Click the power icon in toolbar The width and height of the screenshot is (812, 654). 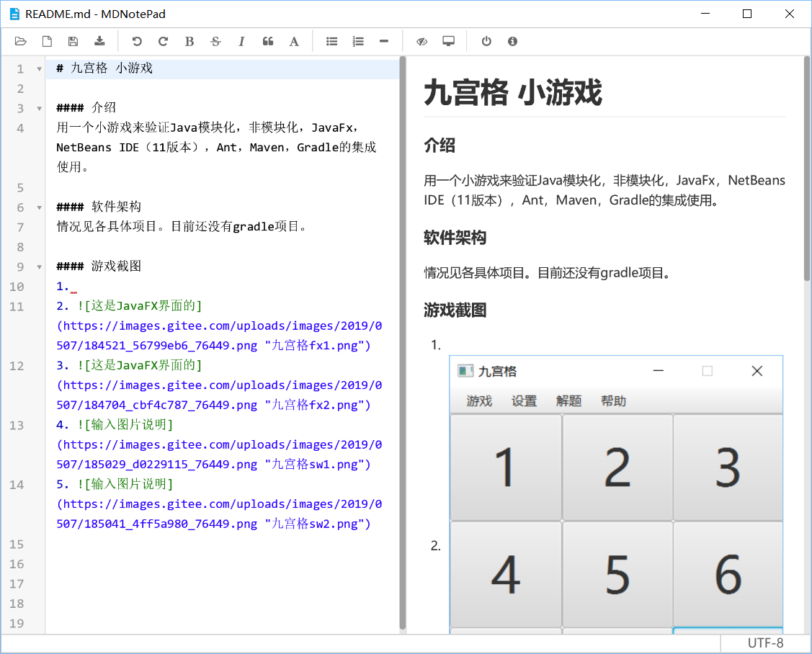tap(486, 42)
